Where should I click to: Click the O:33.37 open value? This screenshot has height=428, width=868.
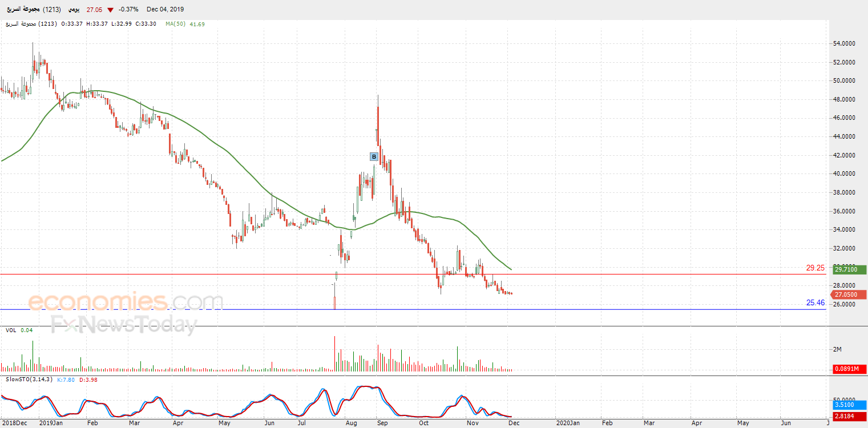tap(72, 24)
